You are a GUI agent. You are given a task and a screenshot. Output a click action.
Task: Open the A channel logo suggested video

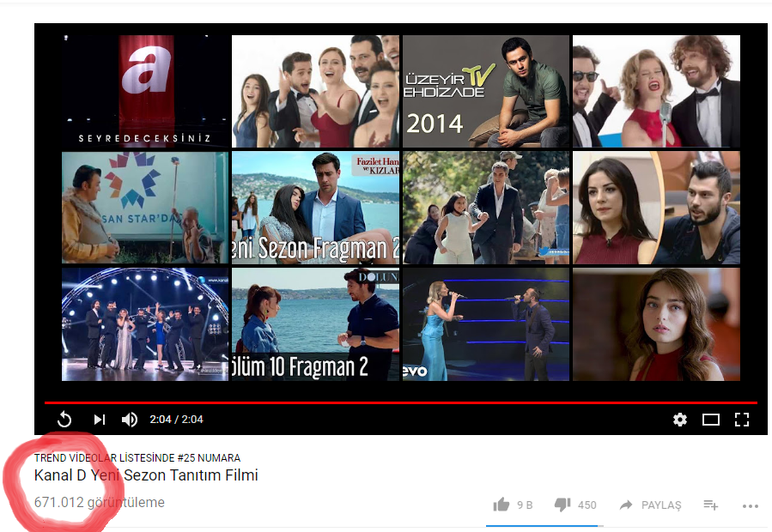(x=145, y=92)
